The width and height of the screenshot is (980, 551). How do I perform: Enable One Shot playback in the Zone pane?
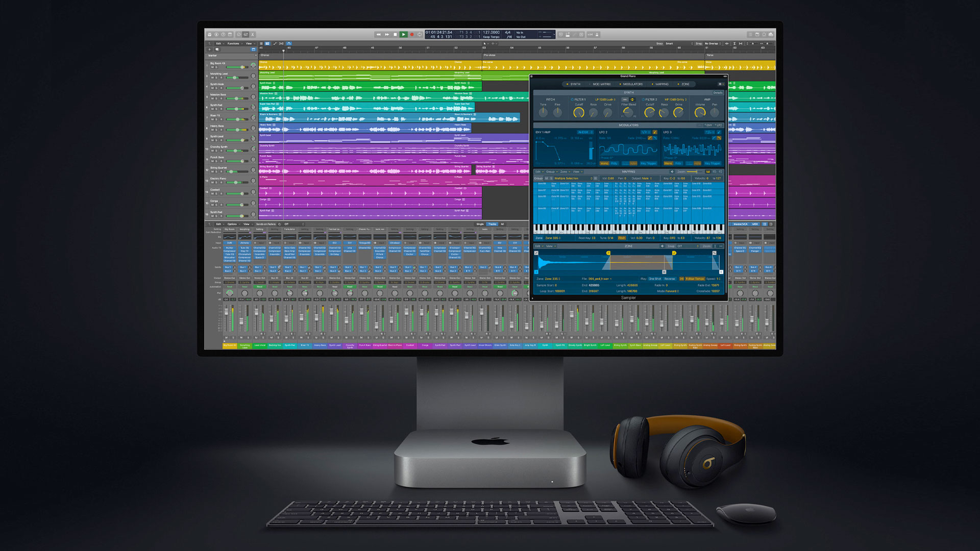click(x=655, y=279)
